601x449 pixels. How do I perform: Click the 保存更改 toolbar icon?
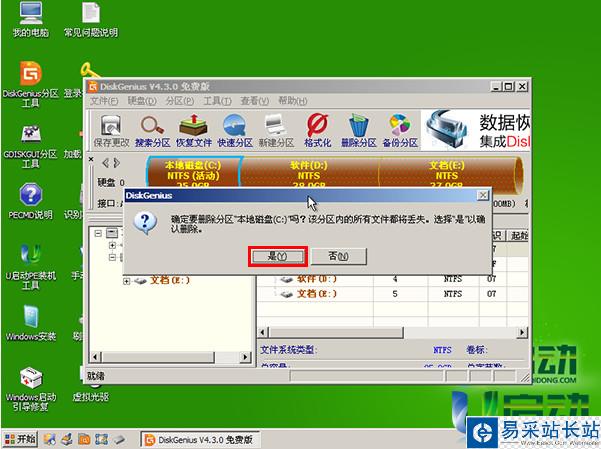point(112,131)
